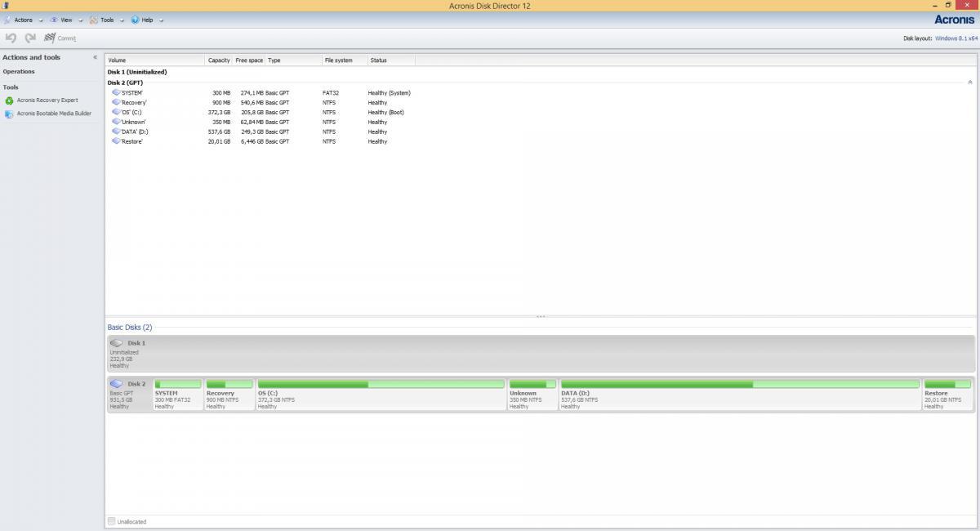
Task: Open the Tools menu
Action: (x=105, y=20)
